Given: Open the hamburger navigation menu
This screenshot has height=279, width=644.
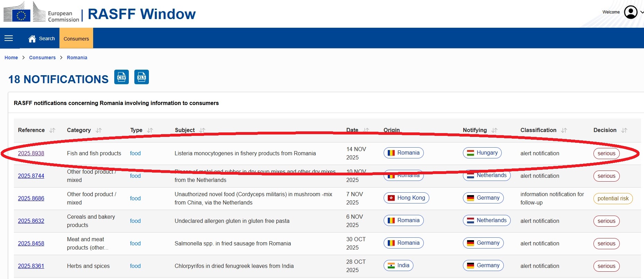Looking at the screenshot, I should [9, 38].
